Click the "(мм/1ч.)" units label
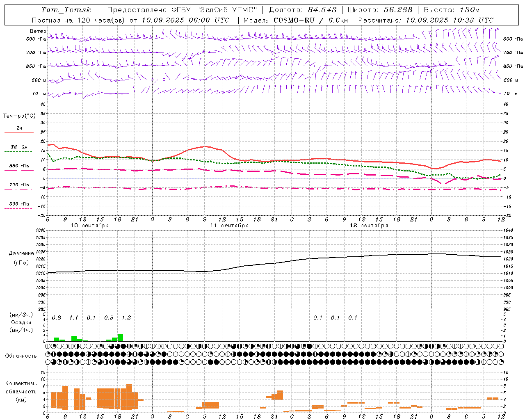This screenshot has height=420, width=525. coord(21,330)
